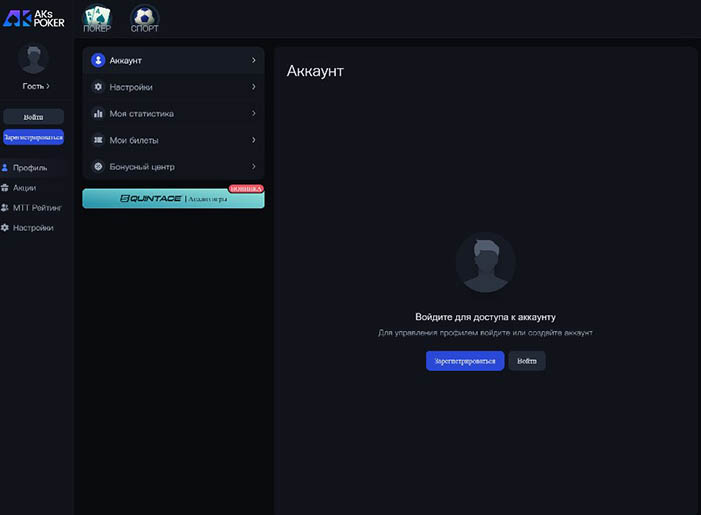Expand the Аккаунт row chevron
The height and width of the screenshot is (515, 701).
pyautogui.click(x=253, y=60)
